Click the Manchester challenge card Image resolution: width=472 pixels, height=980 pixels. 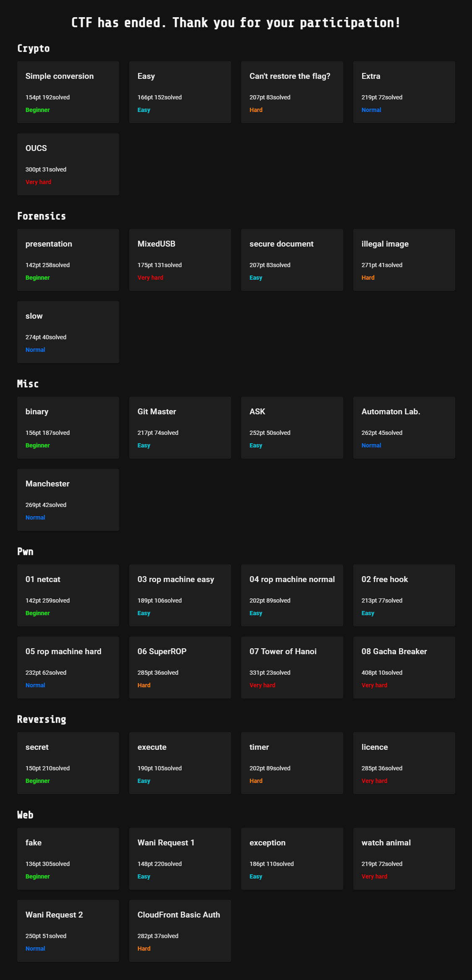pyautogui.click(x=68, y=500)
